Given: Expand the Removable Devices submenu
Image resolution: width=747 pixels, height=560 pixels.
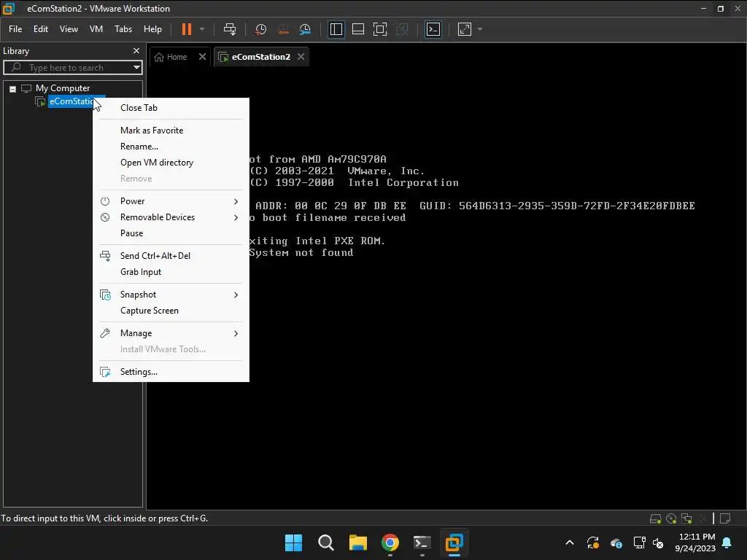Looking at the screenshot, I should (x=171, y=217).
